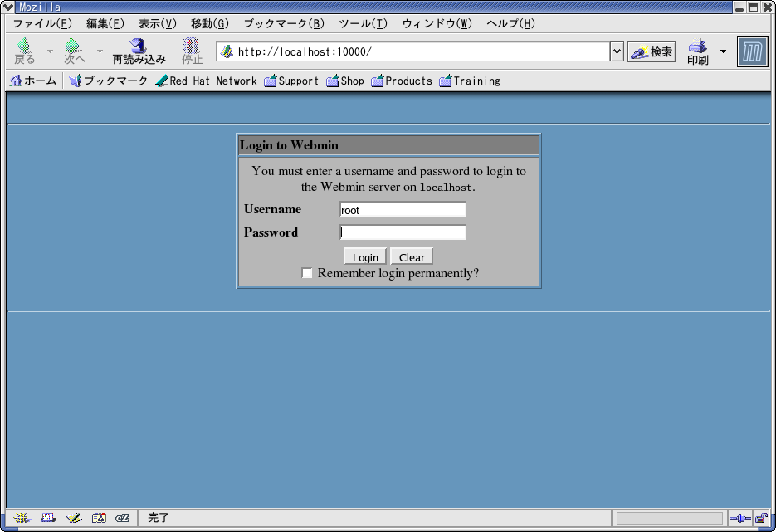Open the ブックマーク folder on the personal toolbar
Image resolution: width=776 pixels, height=532 pixels.
pyautogui.click(x=109, y=81)
